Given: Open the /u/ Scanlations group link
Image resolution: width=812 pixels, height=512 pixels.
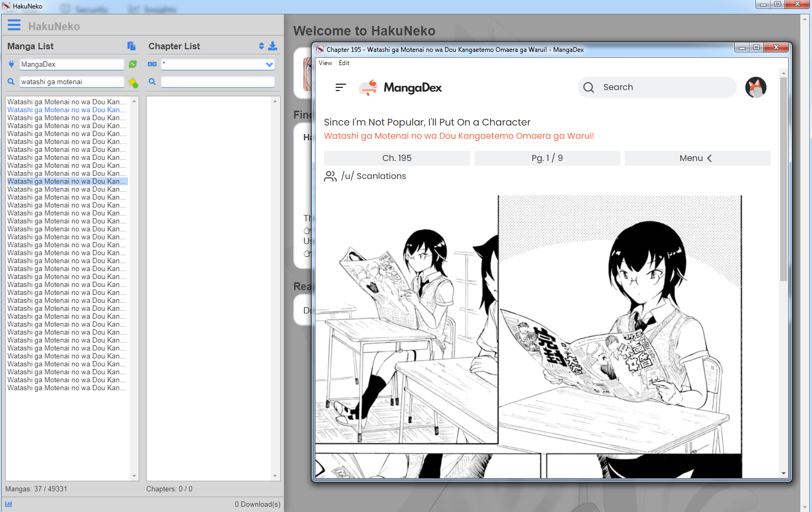Looking at the screenshot, I should (374, 176).
